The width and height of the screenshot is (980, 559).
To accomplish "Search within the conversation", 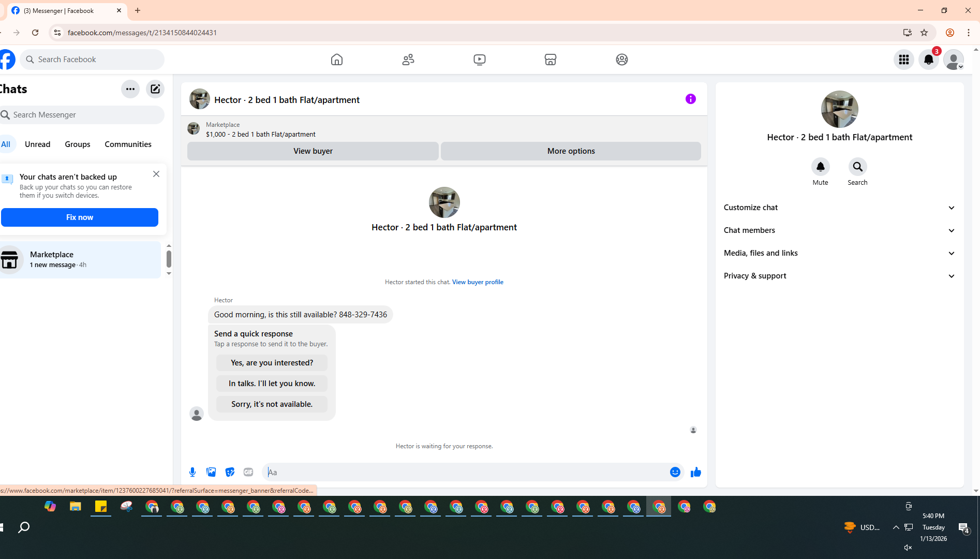I will coord(858,167).
